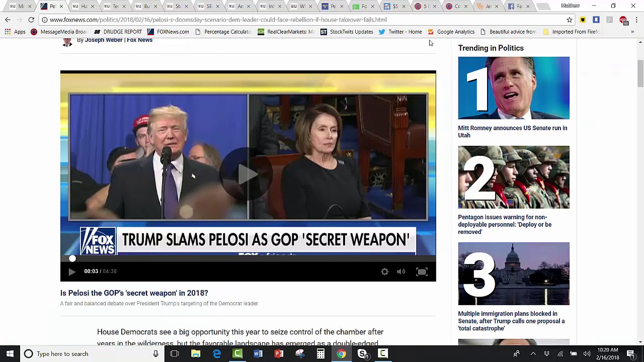Open Microsoft Word from the taskbar

tap(258, 354)
